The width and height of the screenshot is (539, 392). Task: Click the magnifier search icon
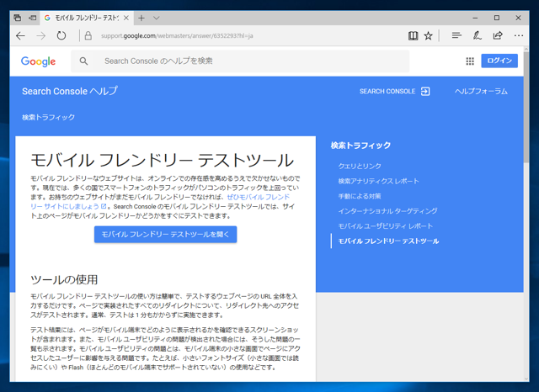click(83, 61)
